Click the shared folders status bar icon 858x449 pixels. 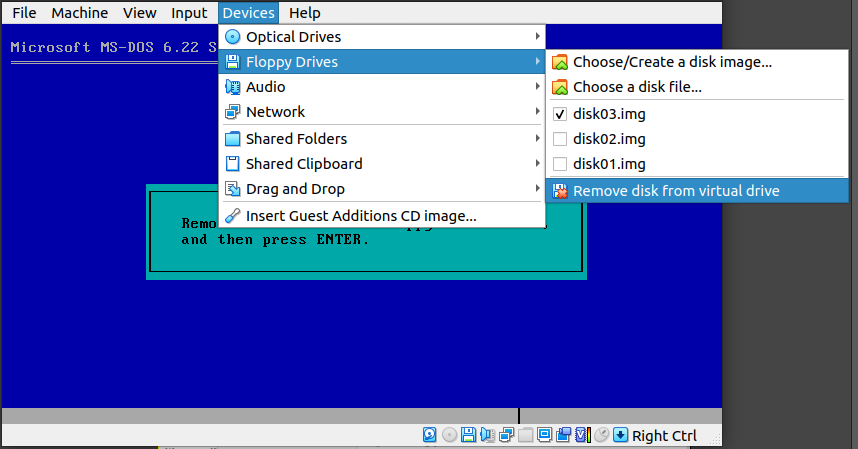525,435
